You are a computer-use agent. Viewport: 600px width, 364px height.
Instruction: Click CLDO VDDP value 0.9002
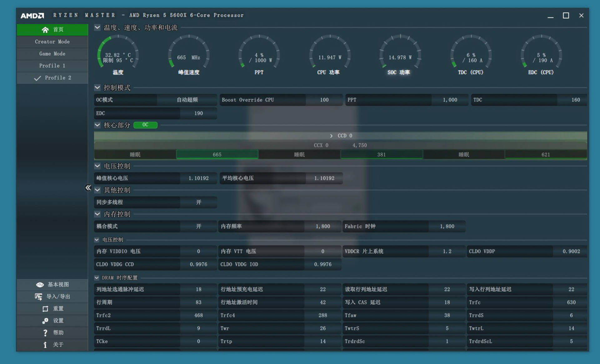pyautogui.click(x=571, y=251)
